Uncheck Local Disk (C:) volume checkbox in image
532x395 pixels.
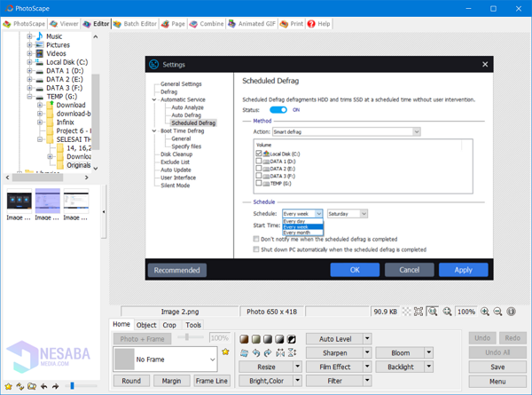(259, 154)
